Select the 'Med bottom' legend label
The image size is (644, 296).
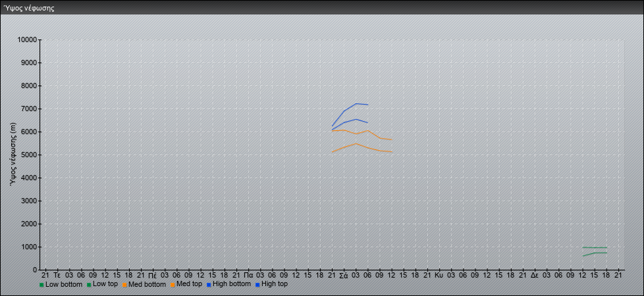147,284
